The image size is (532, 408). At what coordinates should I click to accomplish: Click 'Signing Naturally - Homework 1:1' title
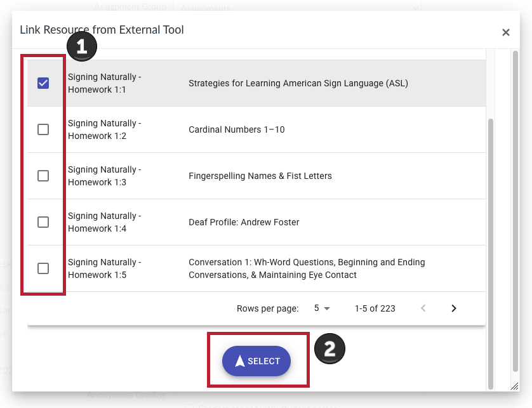pyautogui.click(x=105, y=83)
